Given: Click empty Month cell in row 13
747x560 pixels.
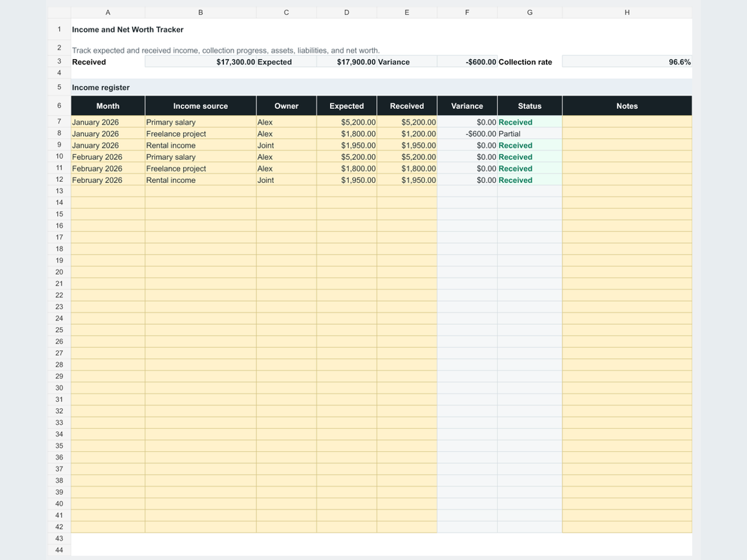Looking at the screenshot, I should [x=108, y=191].
